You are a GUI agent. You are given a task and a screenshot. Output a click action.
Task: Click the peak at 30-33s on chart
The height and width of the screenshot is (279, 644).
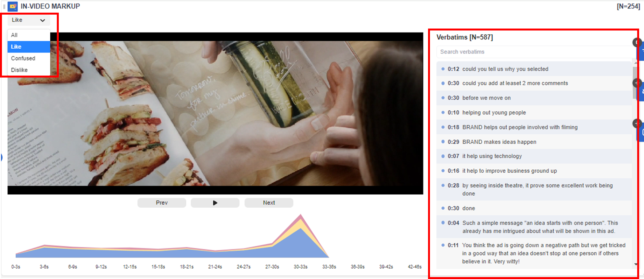pyautogui.click(x=301, y=215)
